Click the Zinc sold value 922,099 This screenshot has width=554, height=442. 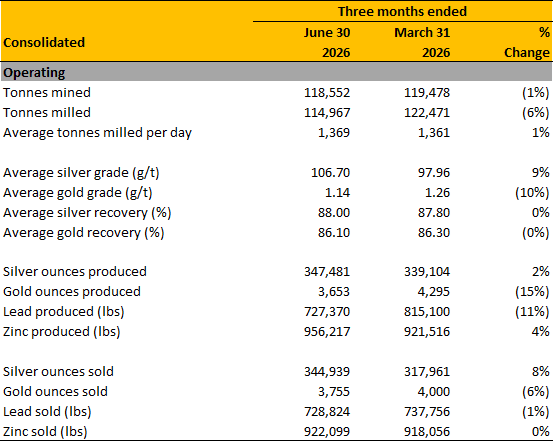pos(327,432)
